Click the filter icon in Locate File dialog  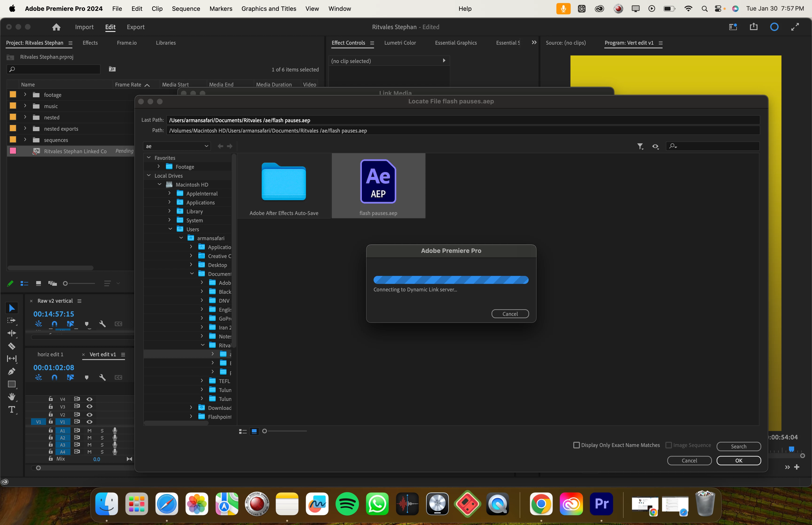pyautogui.click(x=640, y=146)
